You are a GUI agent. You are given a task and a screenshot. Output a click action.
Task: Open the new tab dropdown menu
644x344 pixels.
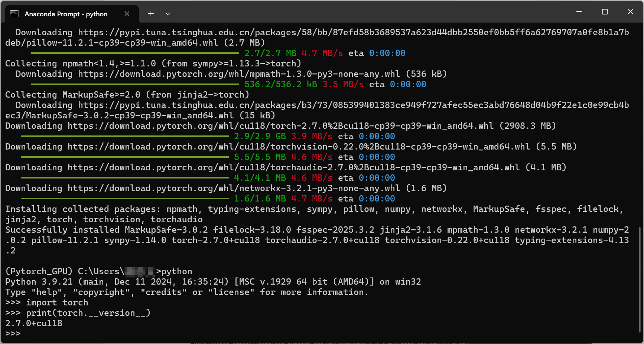(168, 13)
